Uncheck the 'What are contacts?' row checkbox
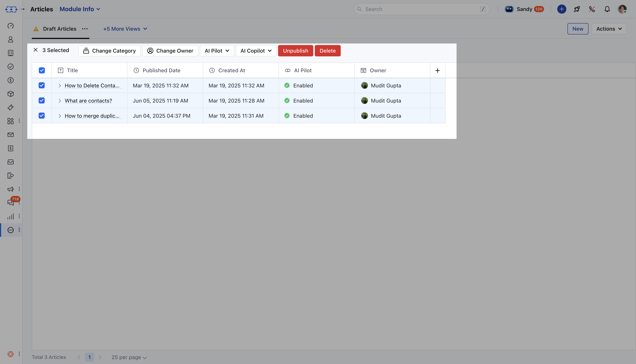Viewport: 636px width, 364px height. click(42, 100)
